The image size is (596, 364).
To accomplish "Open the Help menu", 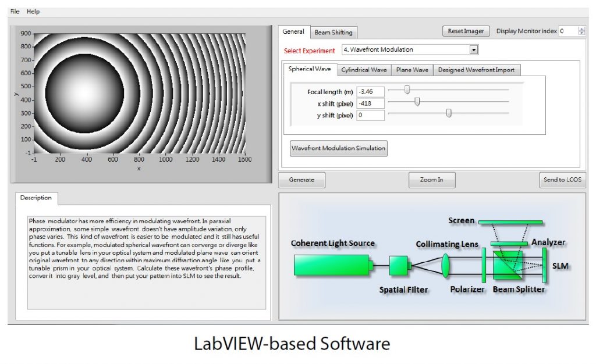I will coord(33,10).
